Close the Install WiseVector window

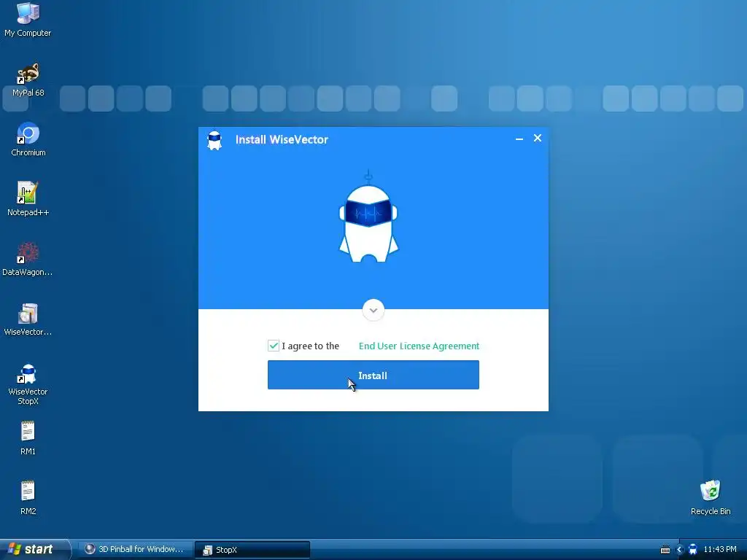pyautogui.click(x=538, y=138)
